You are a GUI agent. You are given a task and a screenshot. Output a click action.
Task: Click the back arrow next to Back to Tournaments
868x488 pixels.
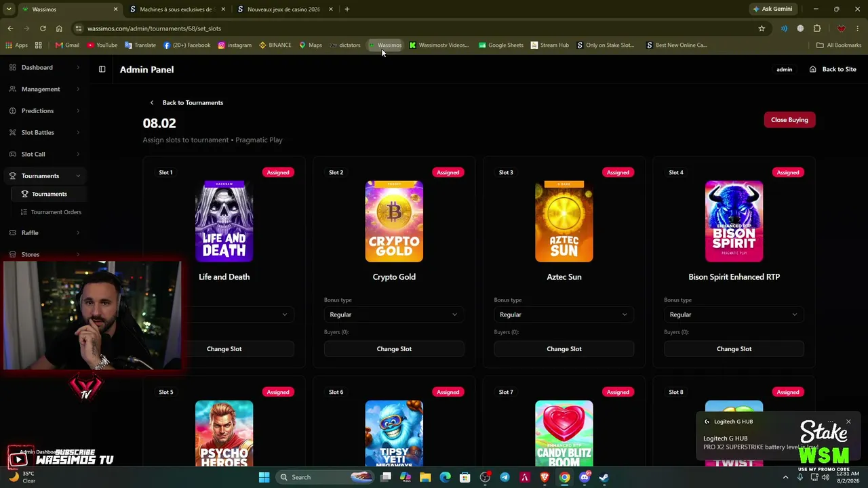(152, 102)
